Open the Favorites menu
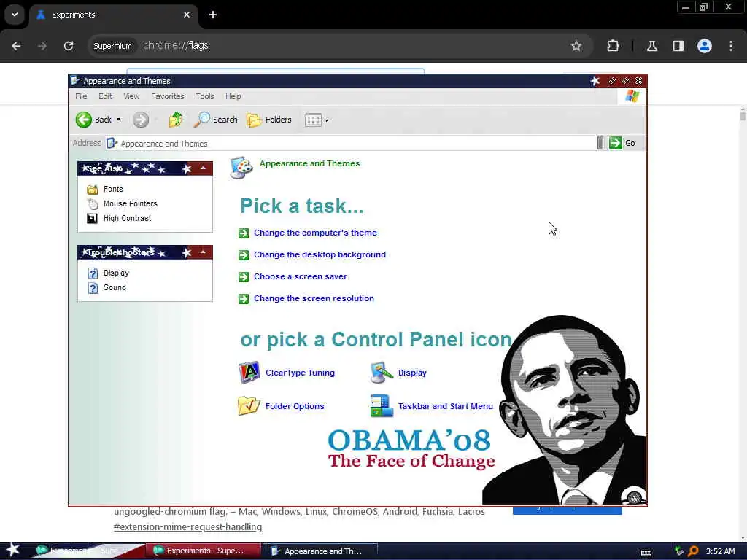 coord(168,96)
